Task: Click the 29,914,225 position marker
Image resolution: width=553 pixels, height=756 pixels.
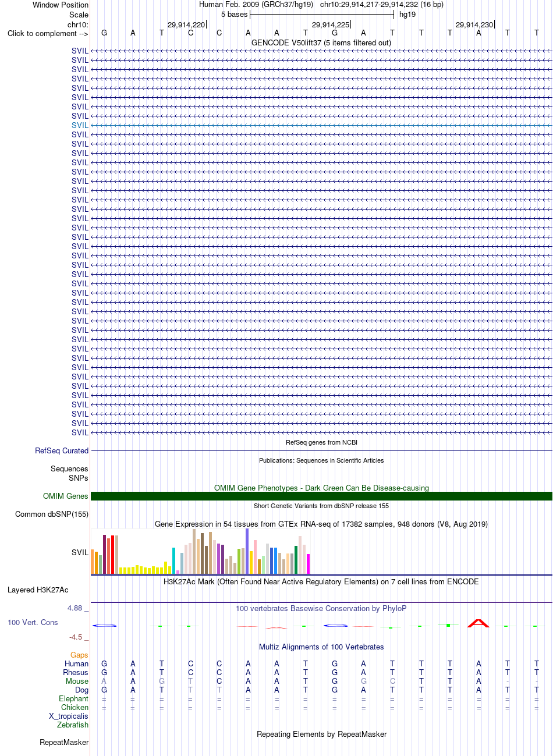Action: pos(331,24)
